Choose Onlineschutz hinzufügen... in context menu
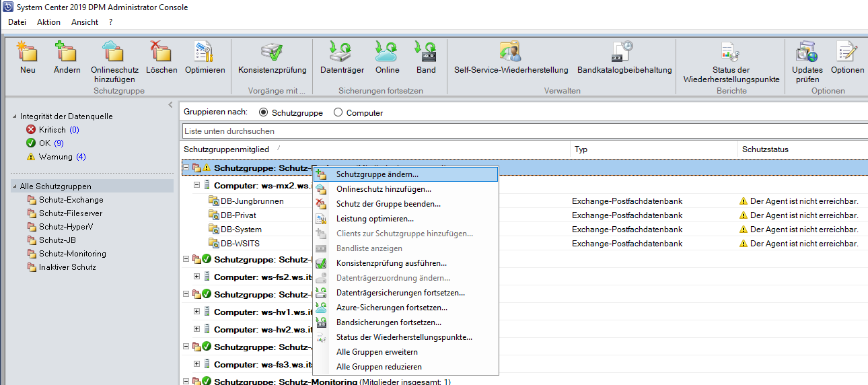The height and width of the screenshot is (385, 868). 406,189
